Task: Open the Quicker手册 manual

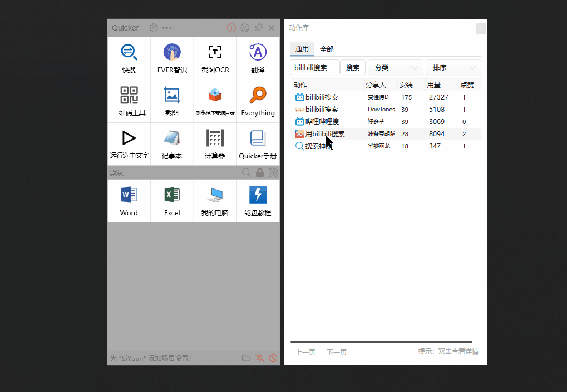Action: tap(258, 144)
